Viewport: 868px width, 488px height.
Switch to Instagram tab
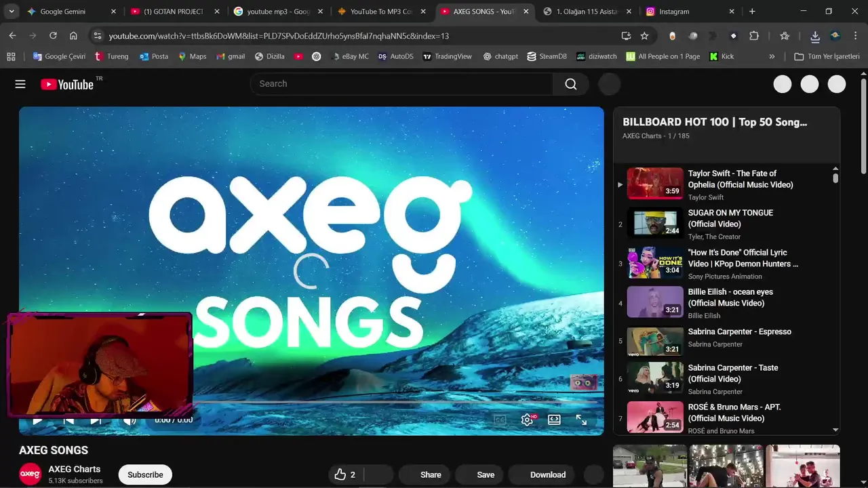click(691, 12)
